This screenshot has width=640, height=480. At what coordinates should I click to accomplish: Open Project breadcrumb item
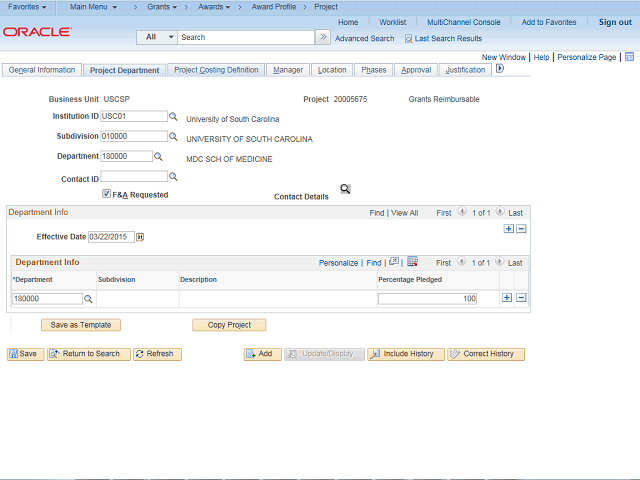pyautogui.click(x=326, y=7)
